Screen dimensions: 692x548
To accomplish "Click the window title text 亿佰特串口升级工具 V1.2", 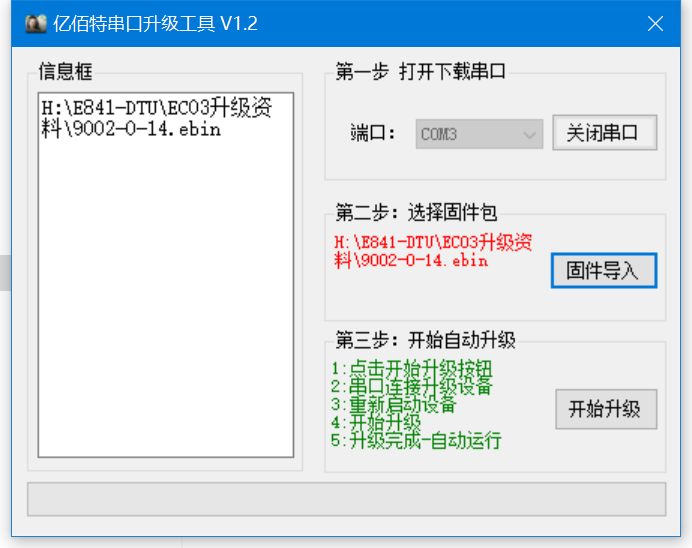I will (155, 24).
